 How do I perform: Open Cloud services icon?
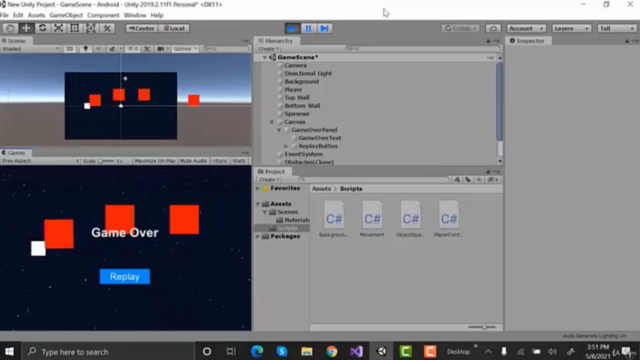pos(493,29)
